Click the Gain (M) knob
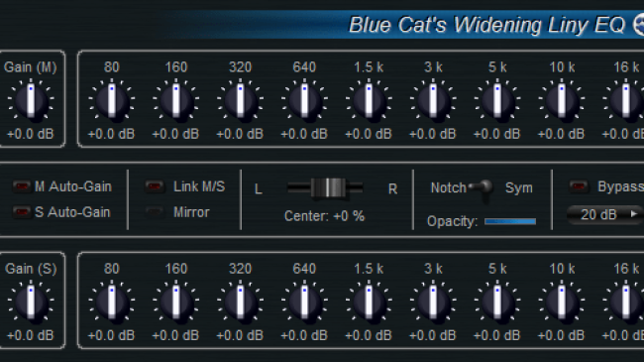Image resolution: width=644 pixels, height=362 pixels. pyautogui.click(x=31, y=100)
